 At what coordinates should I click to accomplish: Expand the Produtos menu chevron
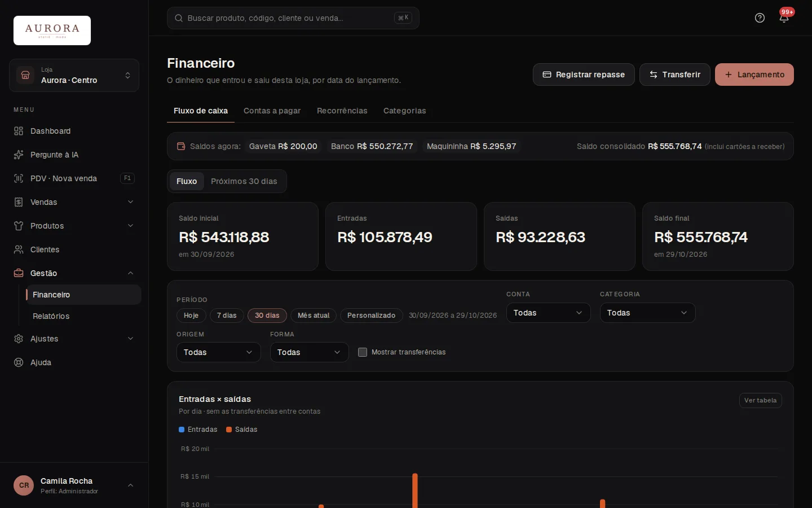point(131,226)
